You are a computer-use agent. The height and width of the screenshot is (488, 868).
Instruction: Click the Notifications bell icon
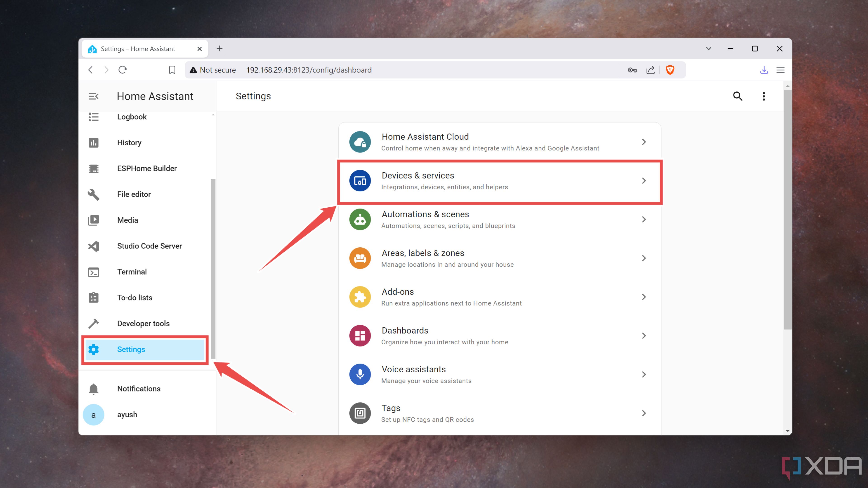click(94, 389)
